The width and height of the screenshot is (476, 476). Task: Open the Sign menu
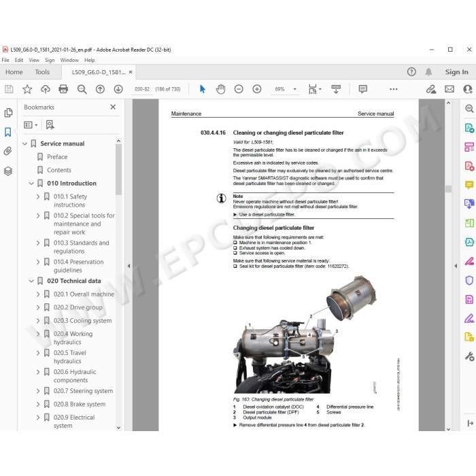click(x=50, y=60)
